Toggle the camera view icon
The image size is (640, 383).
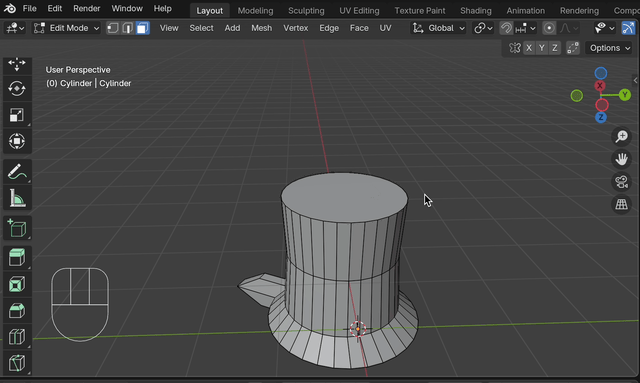[x=621, y=182]
